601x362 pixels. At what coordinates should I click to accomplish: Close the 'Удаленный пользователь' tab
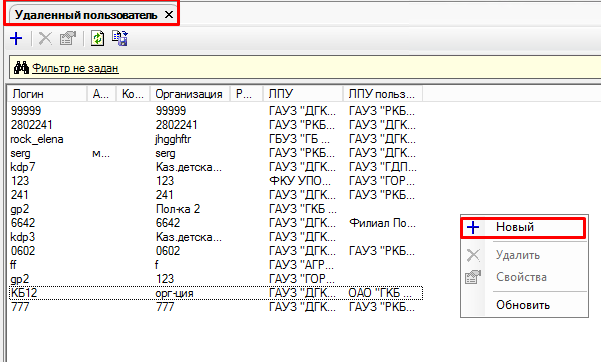coord(169,15)
